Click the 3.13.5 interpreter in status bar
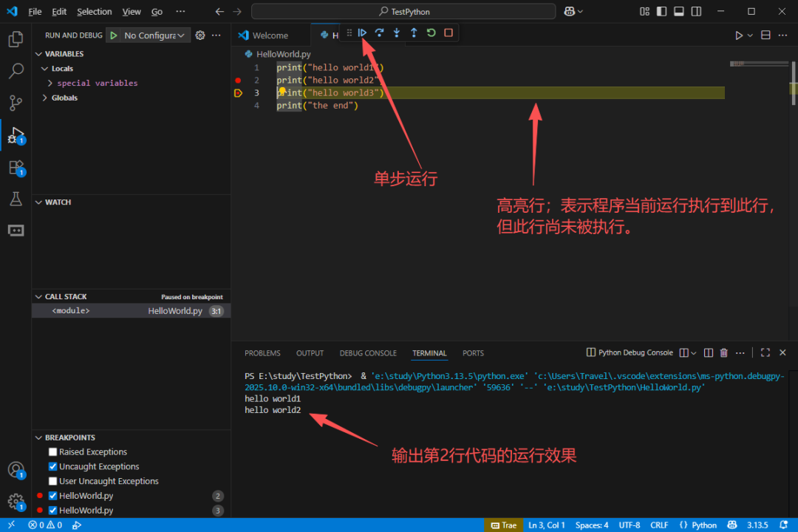 coord(757,525)
